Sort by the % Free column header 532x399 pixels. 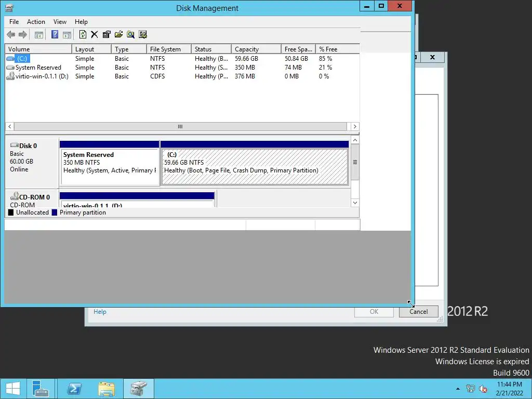[x=338, y=49]
